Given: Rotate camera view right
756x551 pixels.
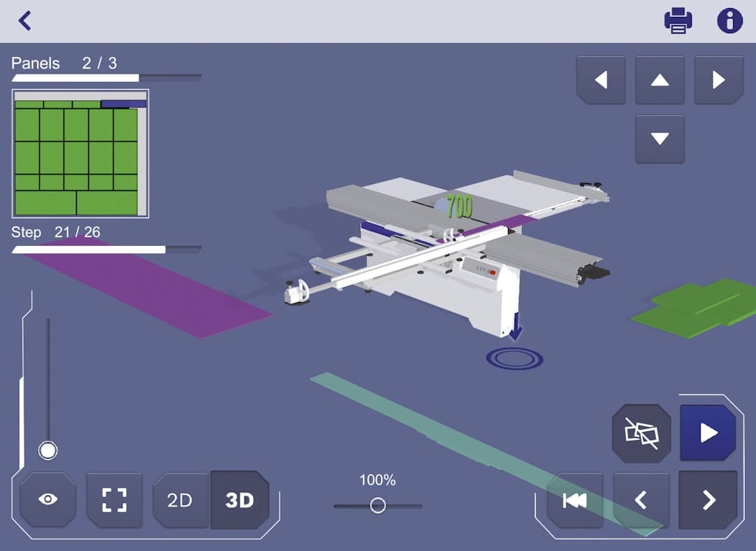Looking at the screenshot, I should pyautogui.click(x=718, y=80).
